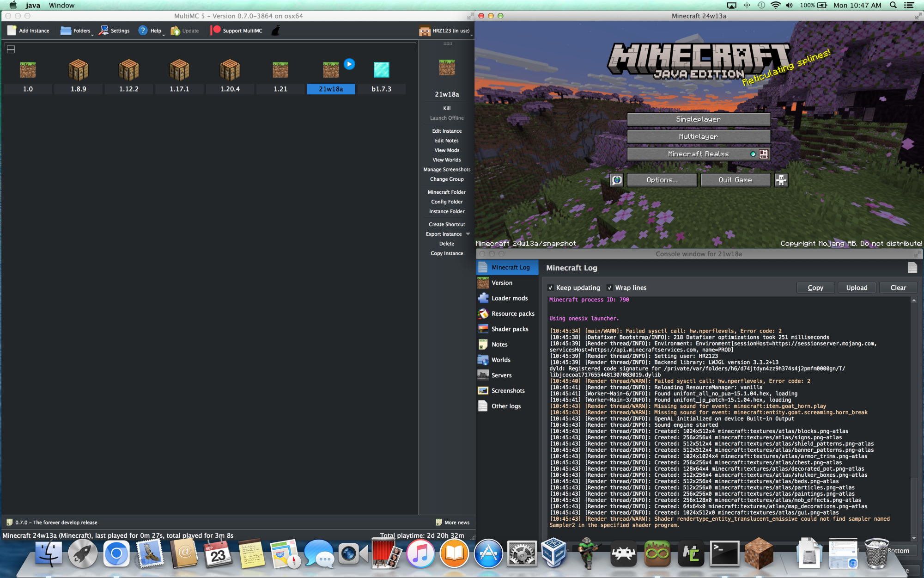Click the MultiMC cat icon in toolbar
The width and height of the screenshot is (924, 578).
pyautogui.click(x=276, y=31)
